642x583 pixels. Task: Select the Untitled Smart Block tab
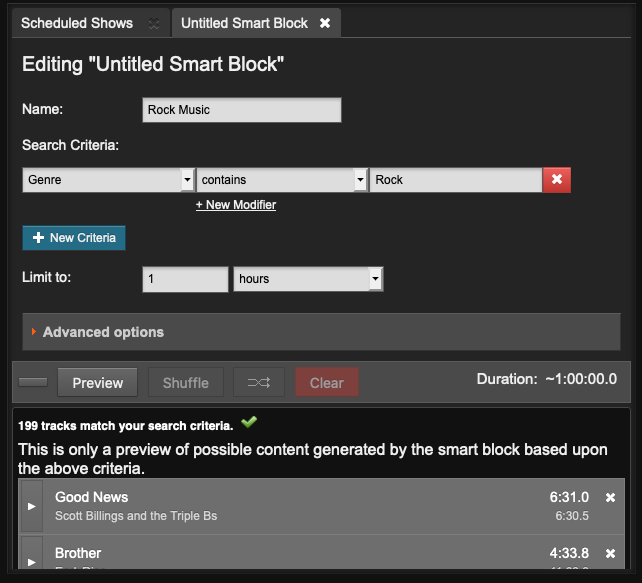pyautogui.click(x=244, y=23)
